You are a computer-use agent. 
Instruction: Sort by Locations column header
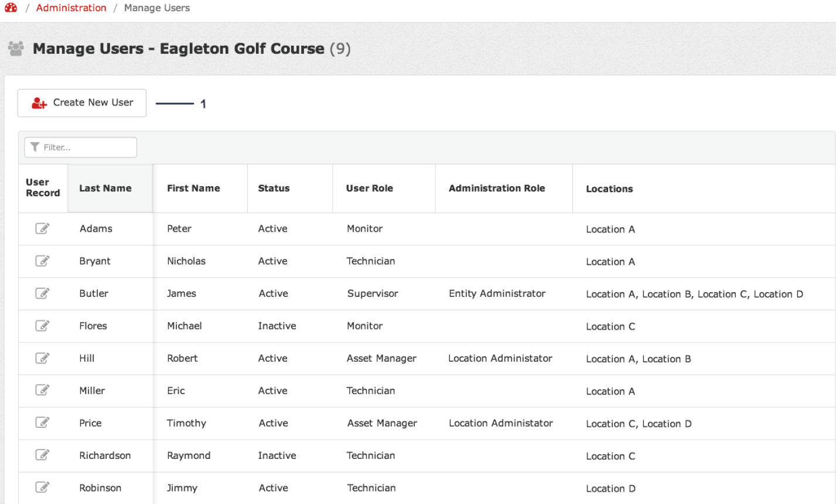coord(609,189)
